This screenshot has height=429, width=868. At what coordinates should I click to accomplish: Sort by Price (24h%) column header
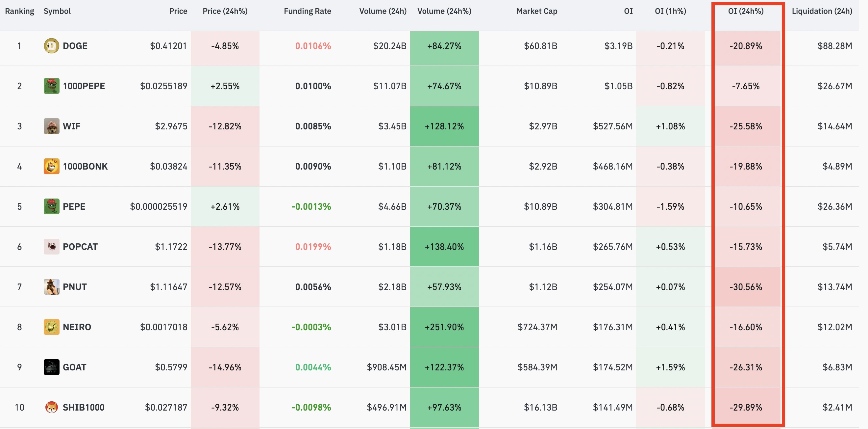225,11
